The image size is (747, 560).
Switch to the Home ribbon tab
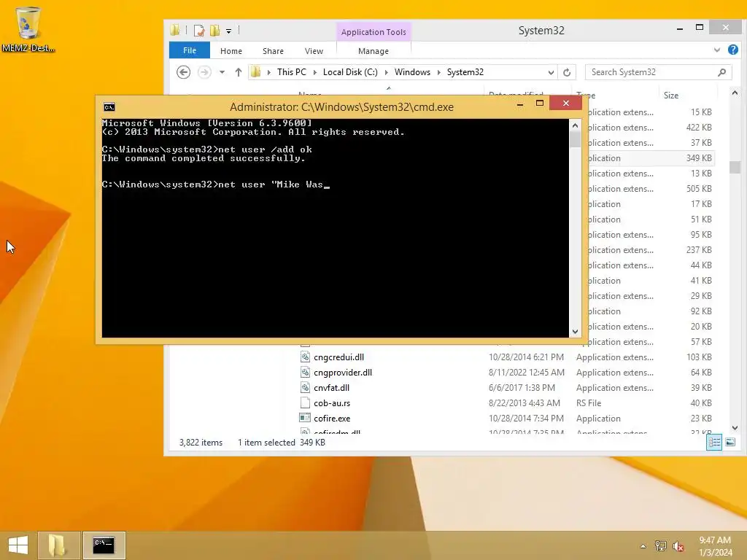pyautogui.click(x=231, y=51)
